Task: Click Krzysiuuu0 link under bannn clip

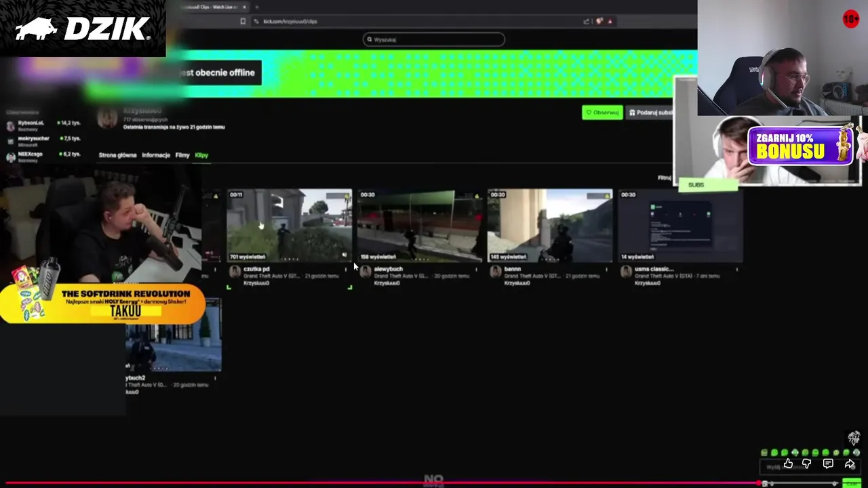Action: pyautogui.click(x=517, y=283)
